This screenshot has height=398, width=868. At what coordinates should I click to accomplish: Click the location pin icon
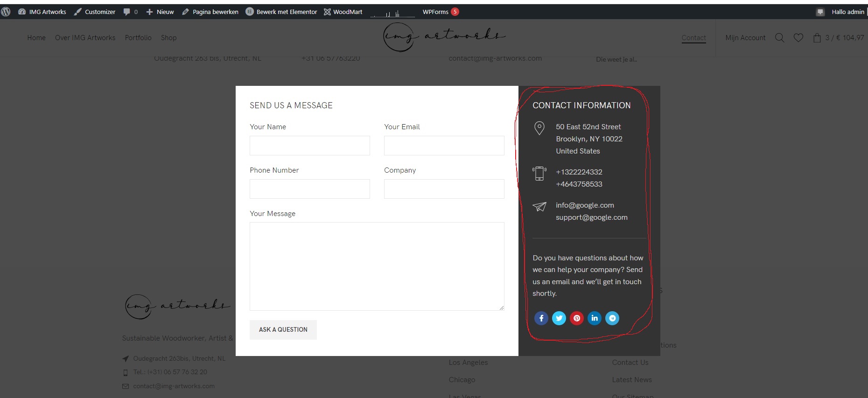(539, 128)
